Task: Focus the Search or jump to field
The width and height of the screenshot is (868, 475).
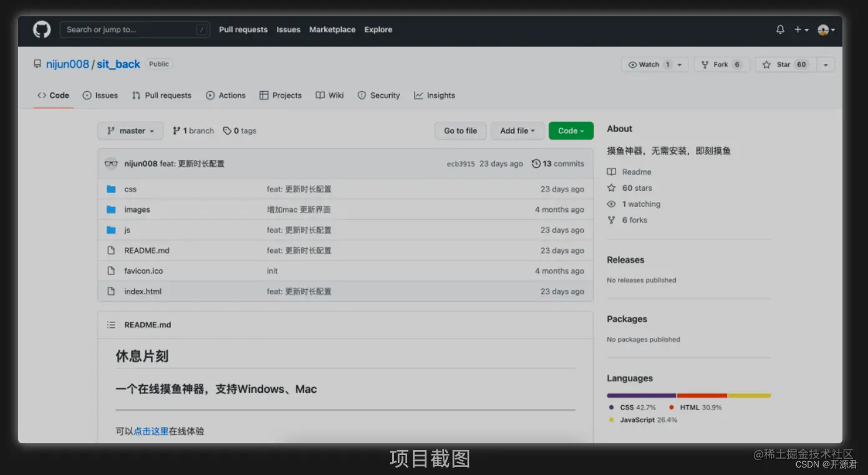Action: coord(135,29)
